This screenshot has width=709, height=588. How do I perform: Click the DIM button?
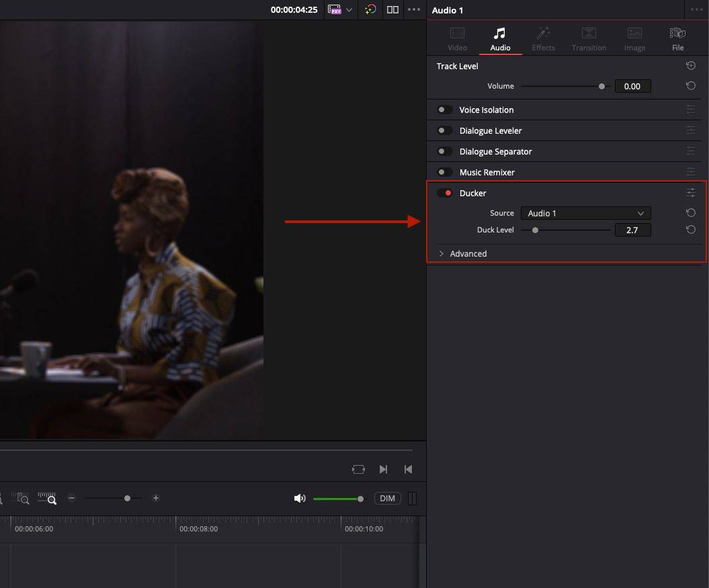tap(387, 498)
